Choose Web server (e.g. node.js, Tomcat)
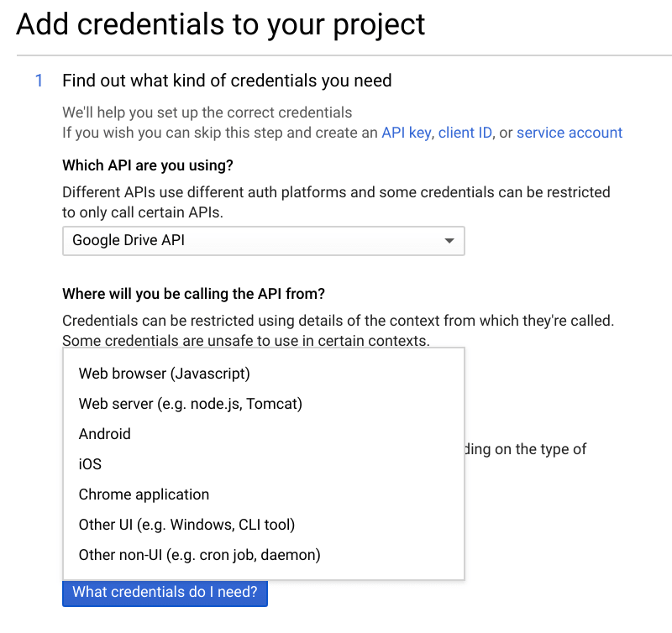Image resolution: width=672 pixels, height=633 pixels. [264, 404]
